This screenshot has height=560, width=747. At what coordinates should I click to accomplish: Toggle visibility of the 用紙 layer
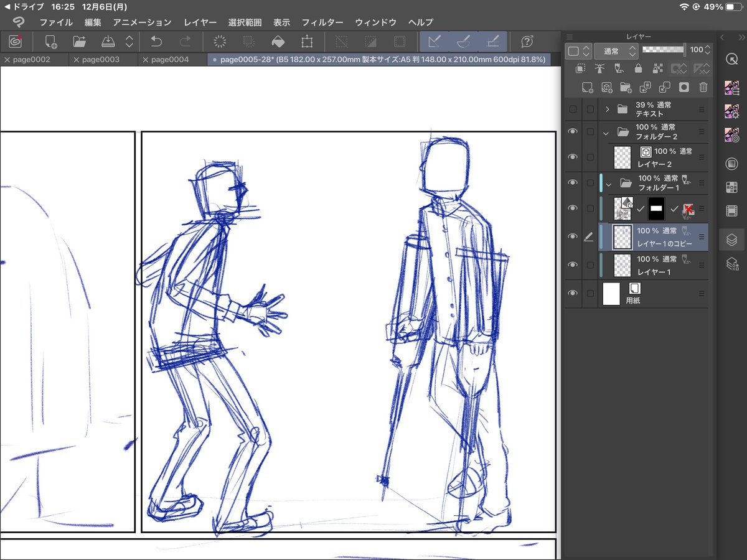click(x=573, y=294)
